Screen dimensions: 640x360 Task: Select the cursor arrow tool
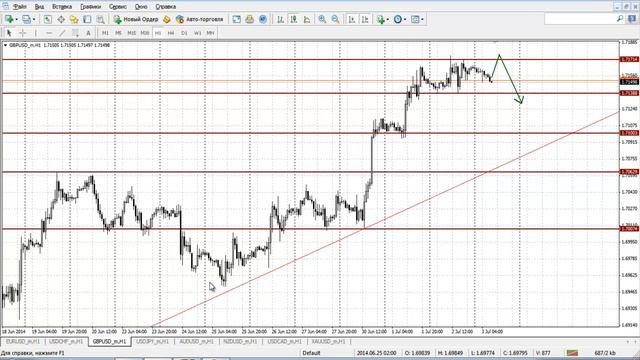coord(9,33)
